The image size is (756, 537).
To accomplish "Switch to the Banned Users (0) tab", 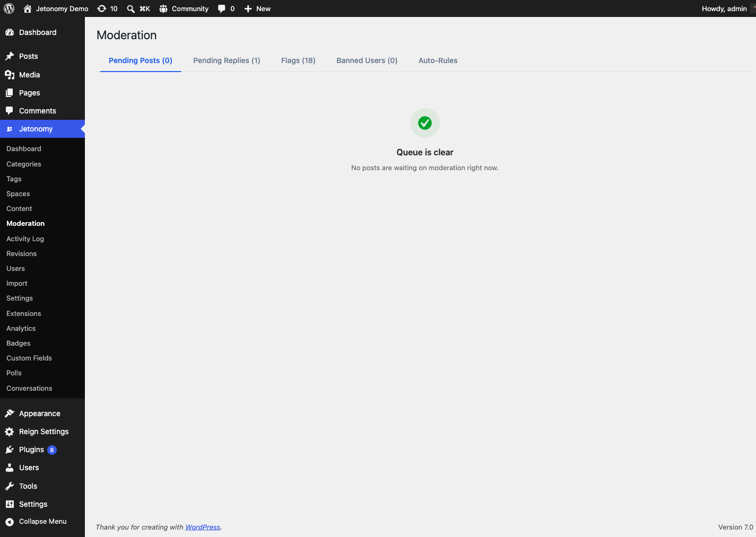I will pos(367,60).
